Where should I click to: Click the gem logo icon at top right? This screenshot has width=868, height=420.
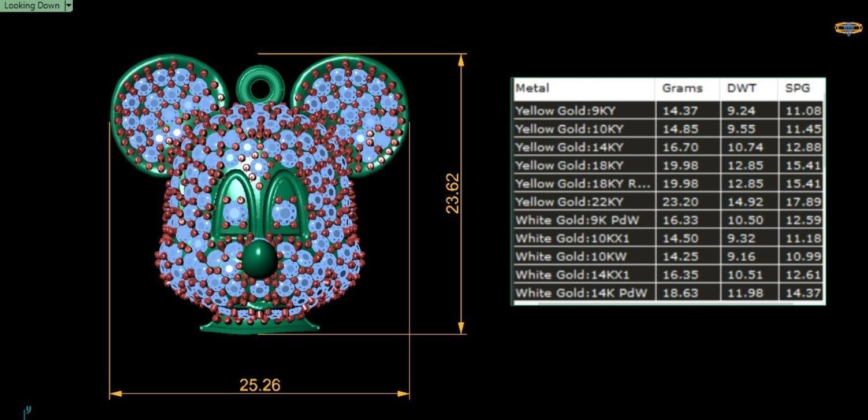pos(848,28)
